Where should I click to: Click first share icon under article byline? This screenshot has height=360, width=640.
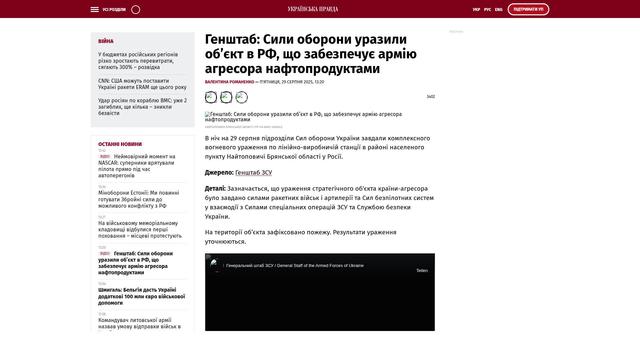click(x=211, y=97)
